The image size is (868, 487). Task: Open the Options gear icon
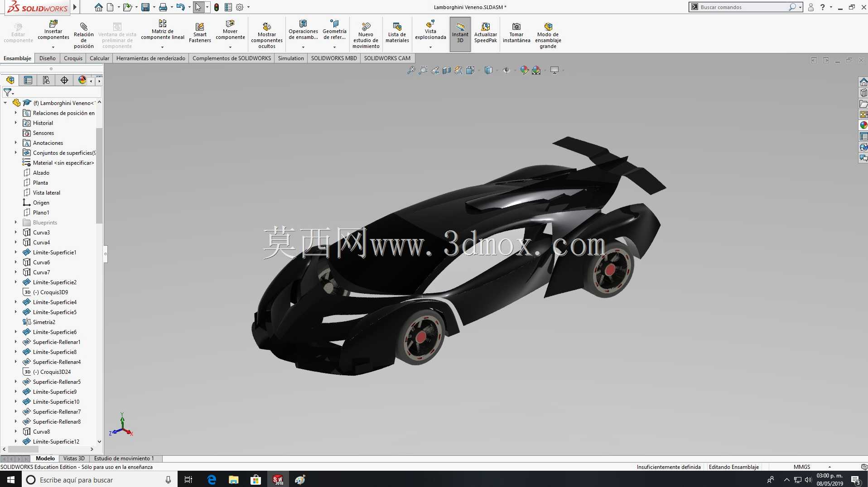240,7
